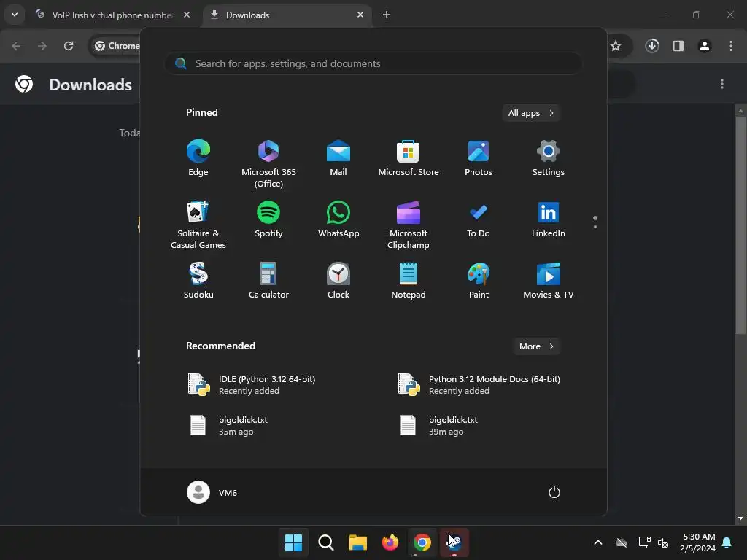Reload the page in Chrome
The width and height of the screenshot is (747, 560).
pyautogui.click(x=69, y=46)
